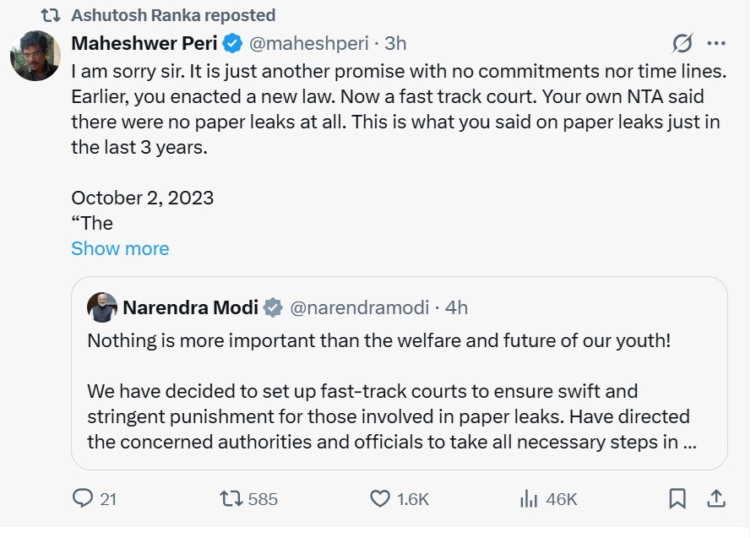Bookmark this tweet

pos(677,498)
